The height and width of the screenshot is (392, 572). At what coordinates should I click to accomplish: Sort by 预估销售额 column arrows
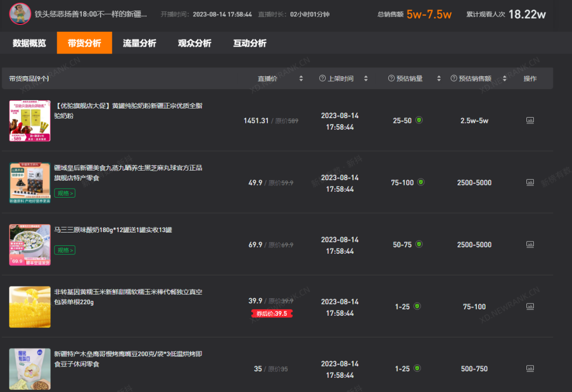coord(505,78)
